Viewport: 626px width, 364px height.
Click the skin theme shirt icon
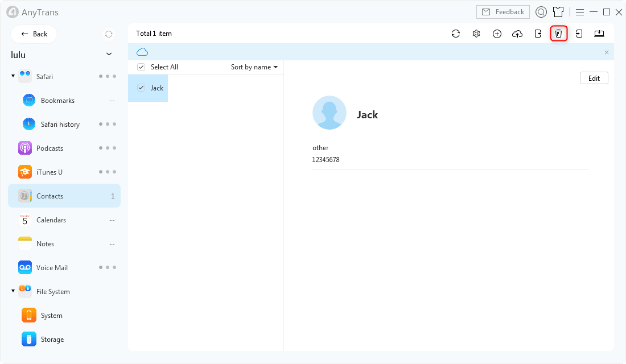[x=558, y=12]
